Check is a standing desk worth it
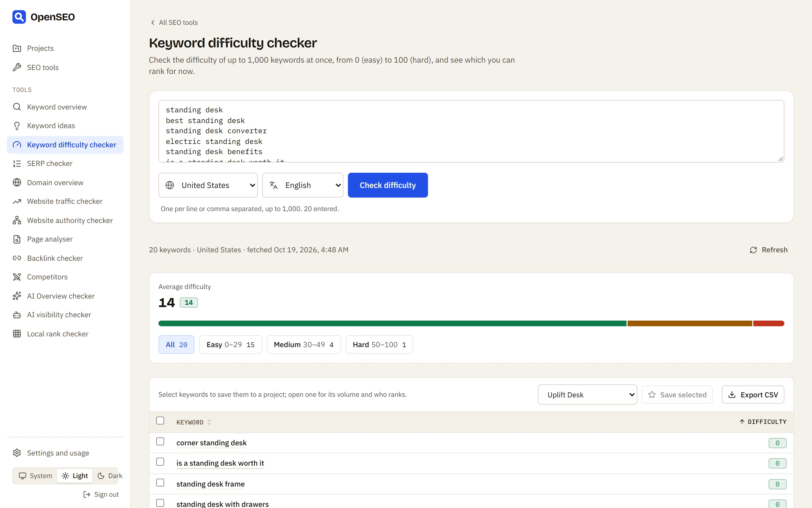Screen dimensions: 812x508 click(x=160, y=462)
